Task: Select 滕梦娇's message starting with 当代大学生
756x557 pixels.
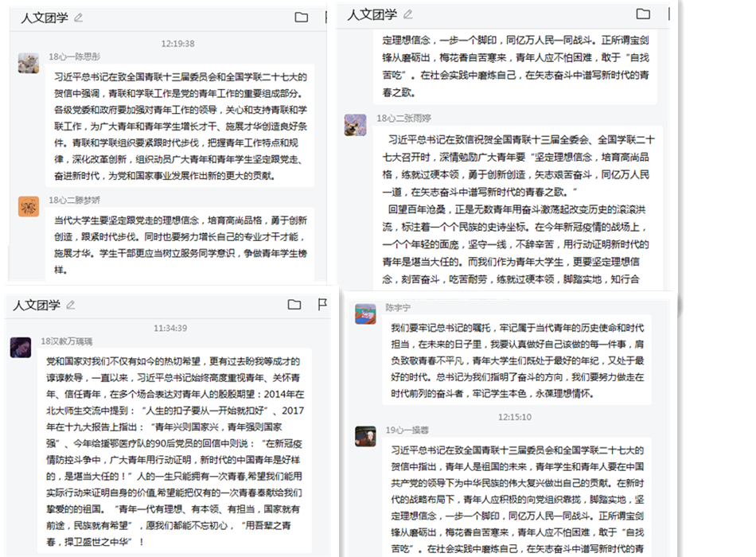Action: click(179, 244)
